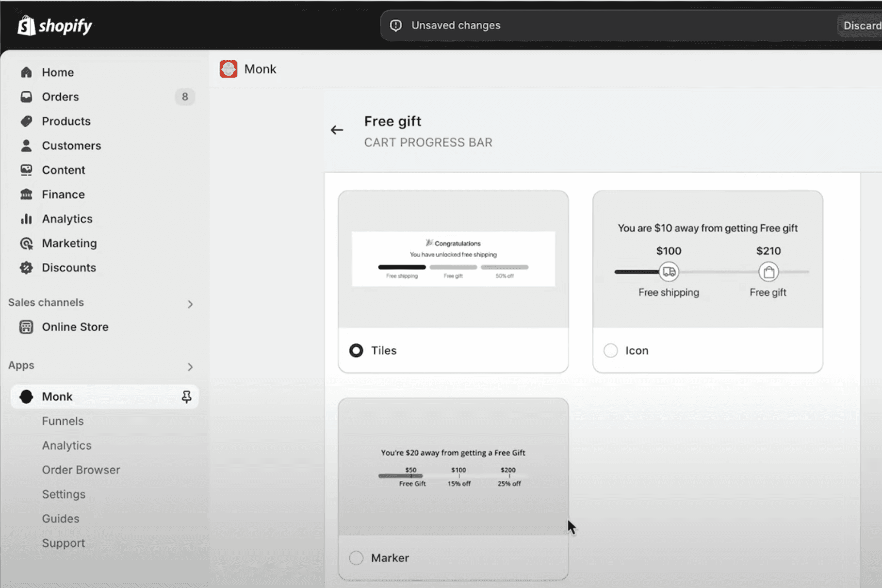The width and height of the screenshot is (882, 588).
Task: Open Content in the sidebar
Action: tap(63, 170)
